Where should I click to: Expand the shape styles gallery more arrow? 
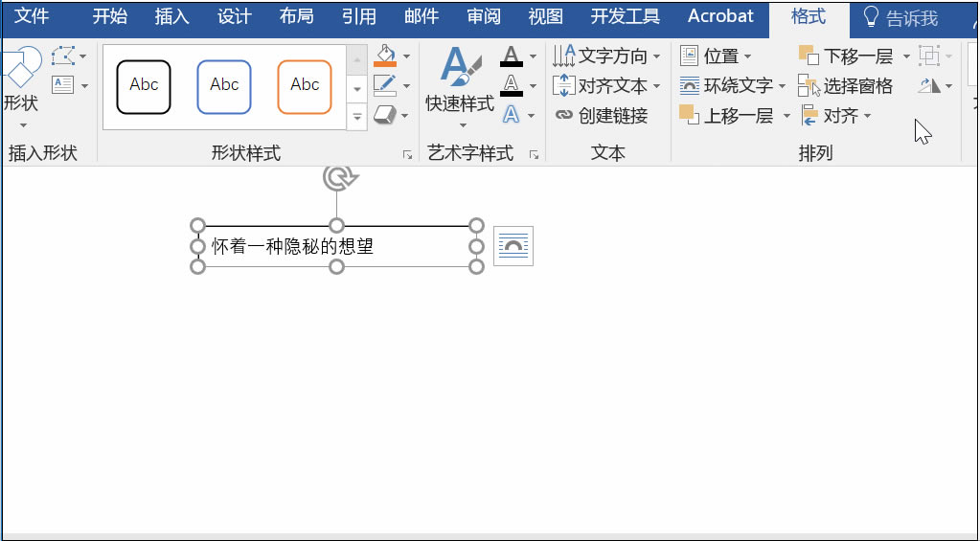click(356, 116)
